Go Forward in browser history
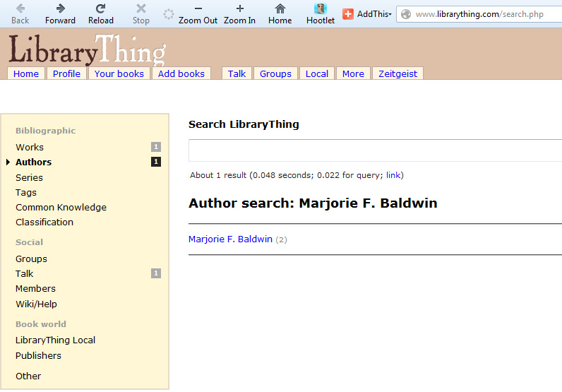Image resolution: width=562 pixels, height=392 pixels. [x=60, y=14]
